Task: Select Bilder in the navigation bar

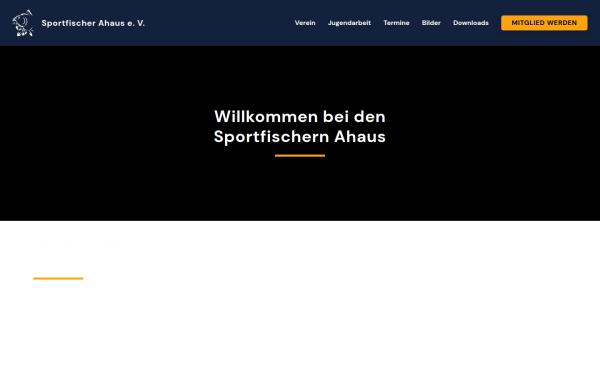Action: [431, 23]
